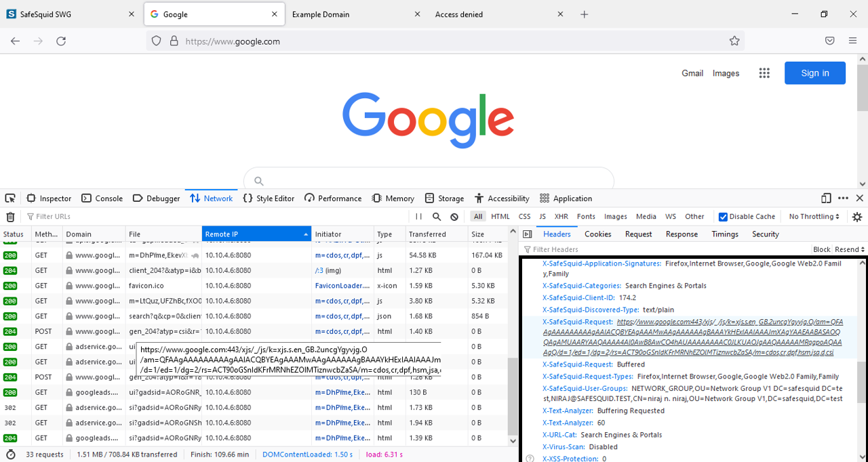Open Firefox application menu hamburger

(x=853, y=41)
